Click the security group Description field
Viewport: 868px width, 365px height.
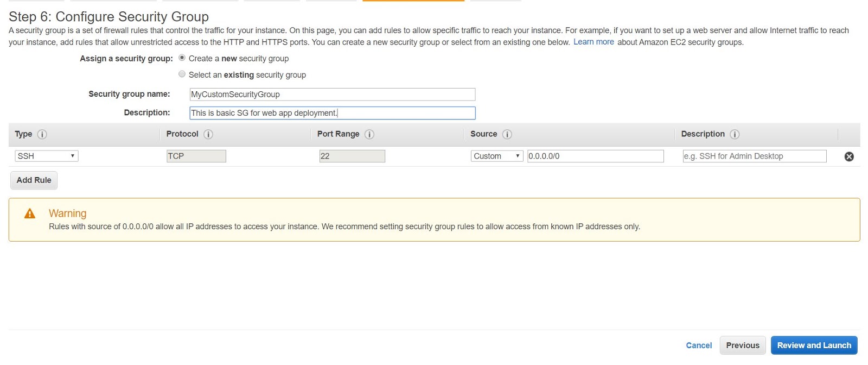click(x=333, y=113)
